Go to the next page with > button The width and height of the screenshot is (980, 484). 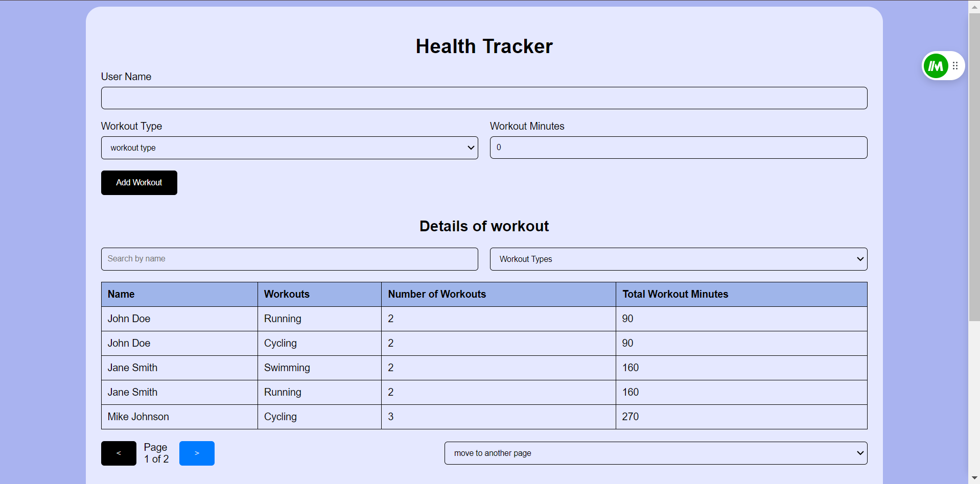pyautogui.click(x=197, y=453)
